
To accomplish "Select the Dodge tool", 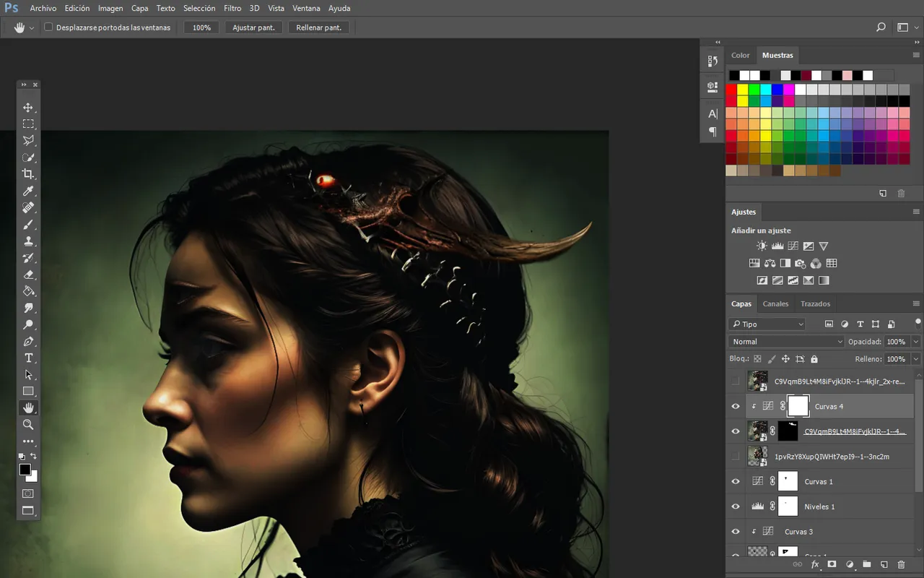I will click(28, 324).
